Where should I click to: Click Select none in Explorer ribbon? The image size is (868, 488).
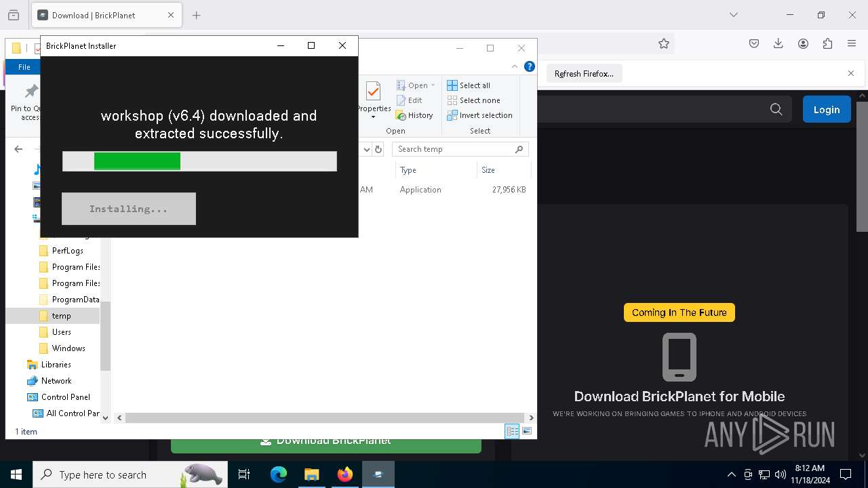473,100
